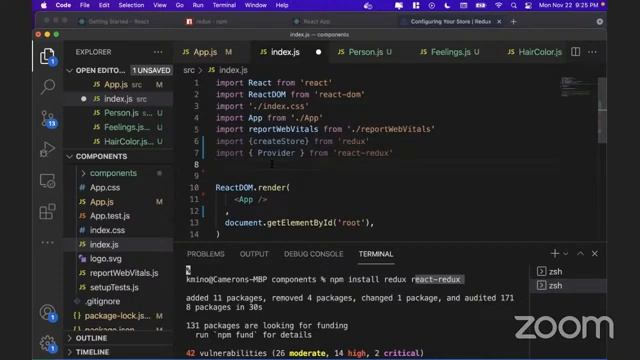The height and width of the screenshot is (360, 640).
Task: Open the Run and Debug view
Action: [47, 149]
